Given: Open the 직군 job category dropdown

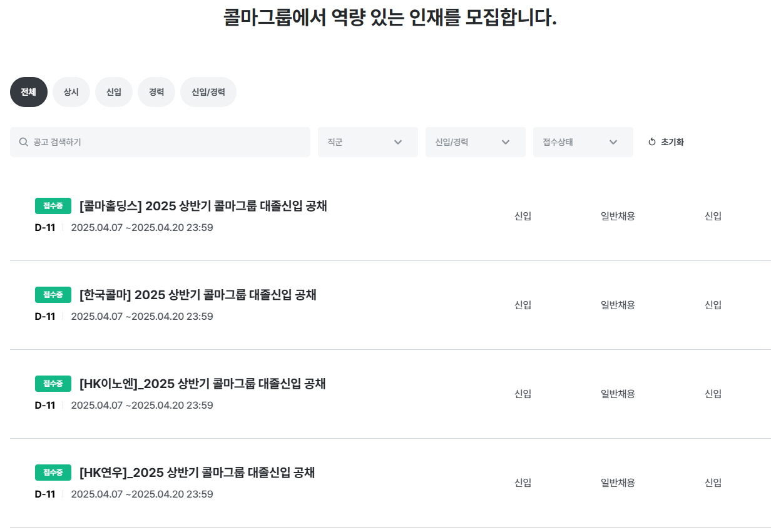Looking at the screenshot, I should (x=367, y=142).
